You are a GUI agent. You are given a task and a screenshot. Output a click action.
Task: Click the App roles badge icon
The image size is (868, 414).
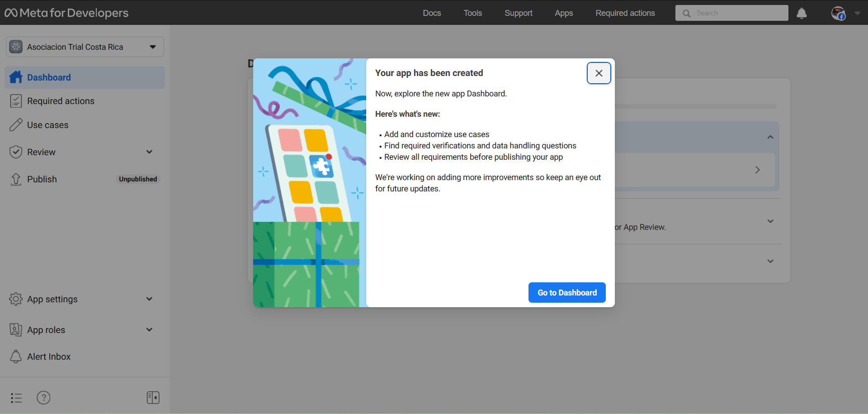pos(16,330)
